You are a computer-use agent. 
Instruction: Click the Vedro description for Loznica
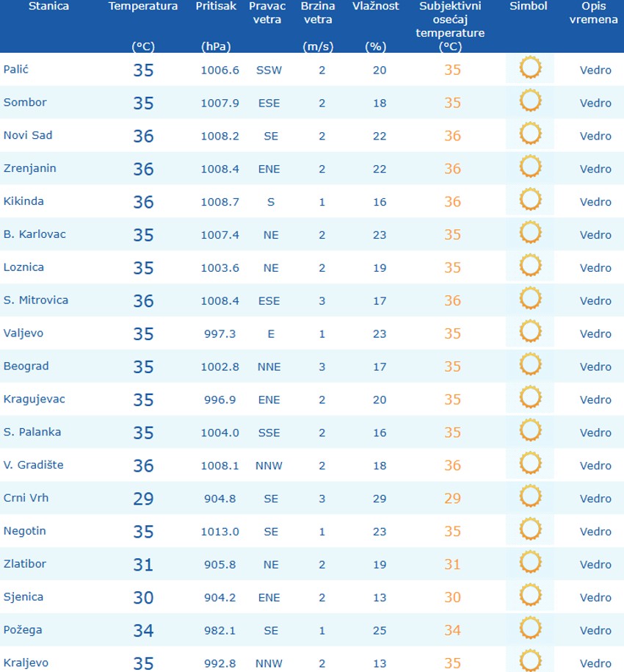coord(595,268)
